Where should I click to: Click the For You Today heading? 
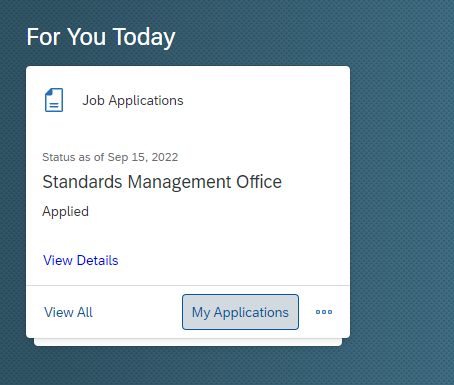point(101,37)
